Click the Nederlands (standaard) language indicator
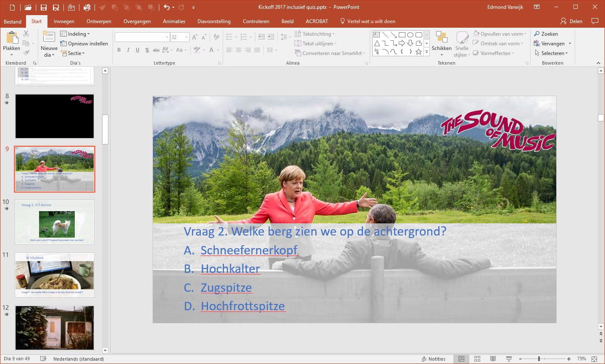This screenshot has height=364, width=605. [79, 359]
